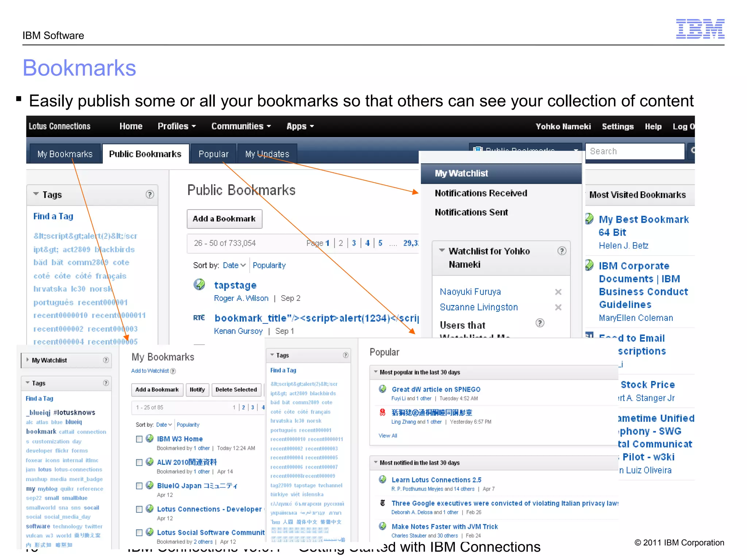The height and width of the screenshot is (560, 747).
Task: Open Help in the top bar
Action: [653, 127]
